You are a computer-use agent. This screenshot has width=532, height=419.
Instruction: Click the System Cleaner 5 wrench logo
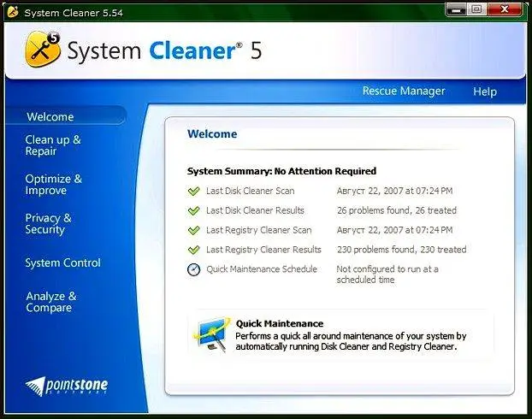pos(43,49)
